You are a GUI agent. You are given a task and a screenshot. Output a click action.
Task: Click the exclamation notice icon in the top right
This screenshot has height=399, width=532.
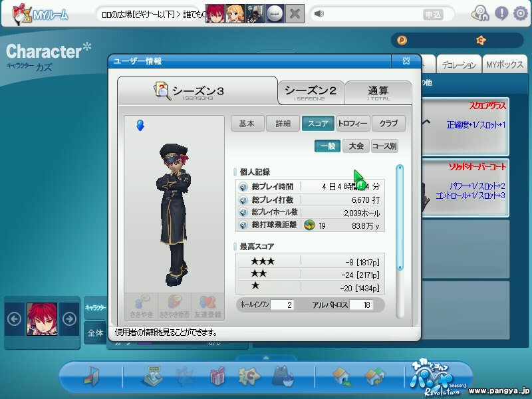tap(501, 13)
